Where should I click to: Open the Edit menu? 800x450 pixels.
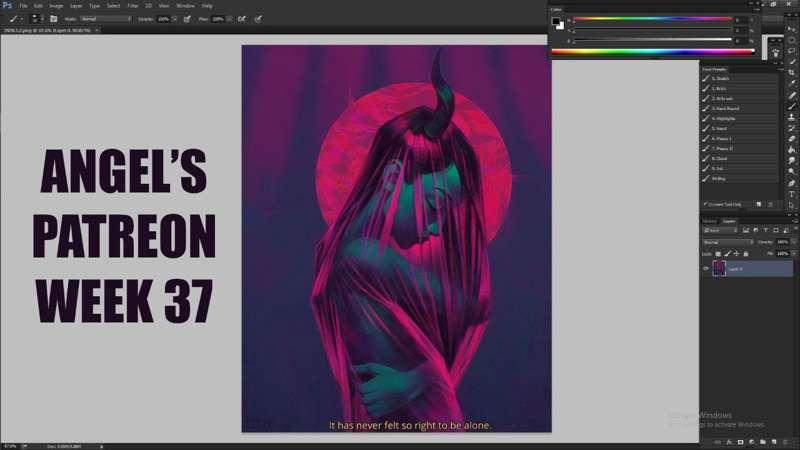coord(38,6)
